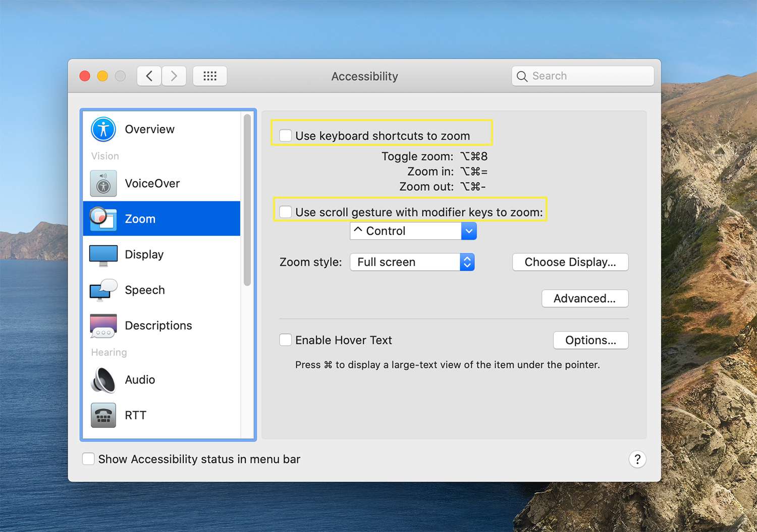Select the Zoom item in sidebar
757x532 pixels.
coord(161,219)
